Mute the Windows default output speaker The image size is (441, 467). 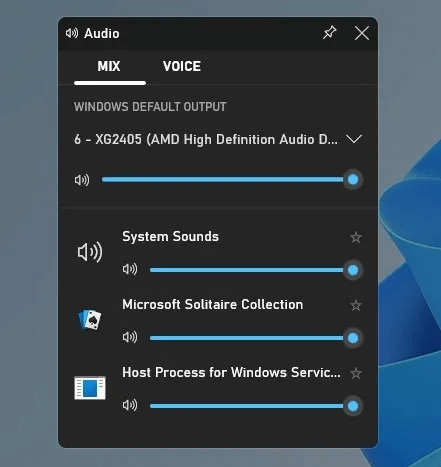point(82,180)
